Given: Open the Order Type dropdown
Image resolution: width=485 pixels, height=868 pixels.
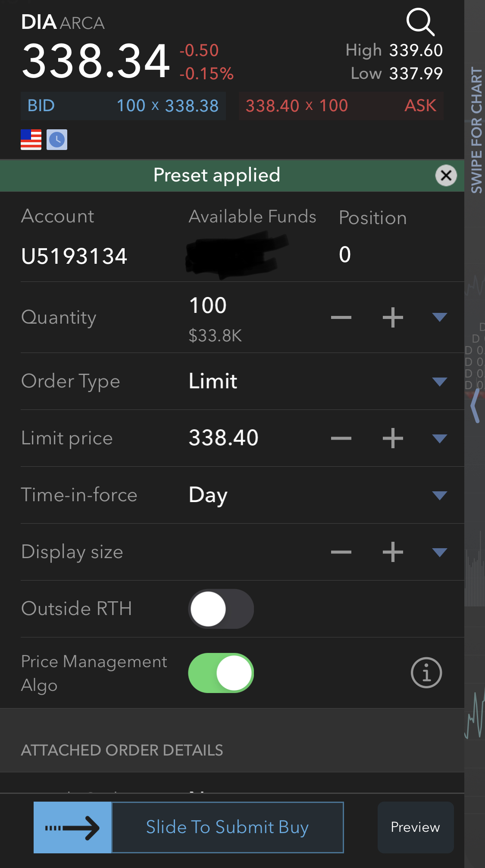Looking at the screenshot, I should [x=439, y=381].
